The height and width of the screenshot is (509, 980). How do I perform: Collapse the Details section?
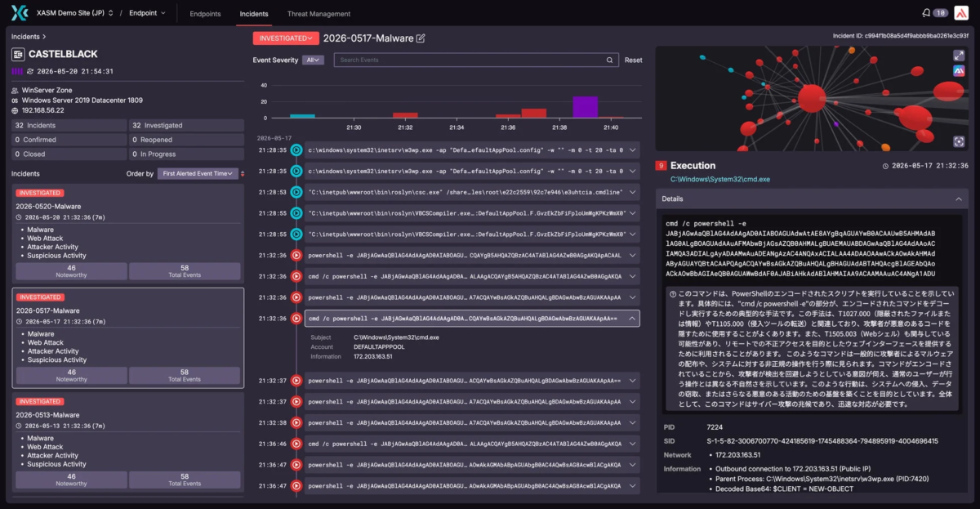pos(959,199)
